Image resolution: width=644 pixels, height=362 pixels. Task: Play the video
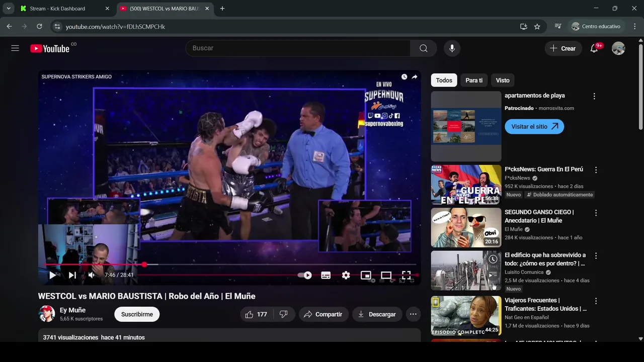coord(52,275)
